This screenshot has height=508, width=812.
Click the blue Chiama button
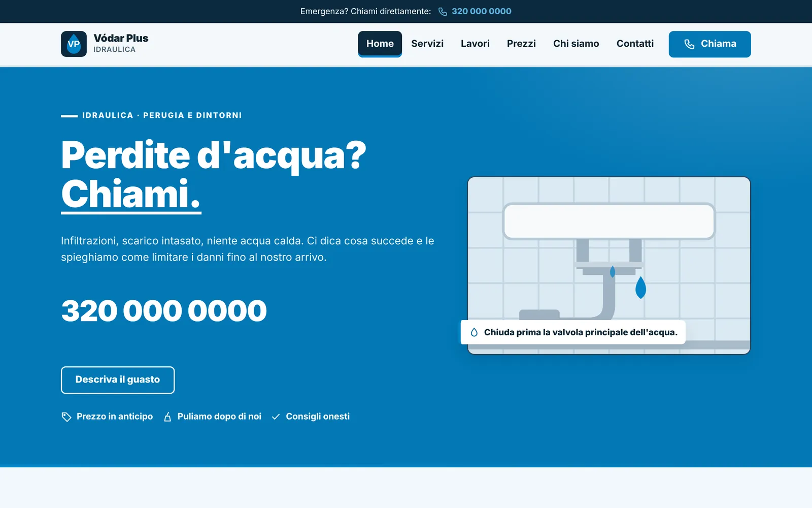pyautogui.click(x=709, y=44)
